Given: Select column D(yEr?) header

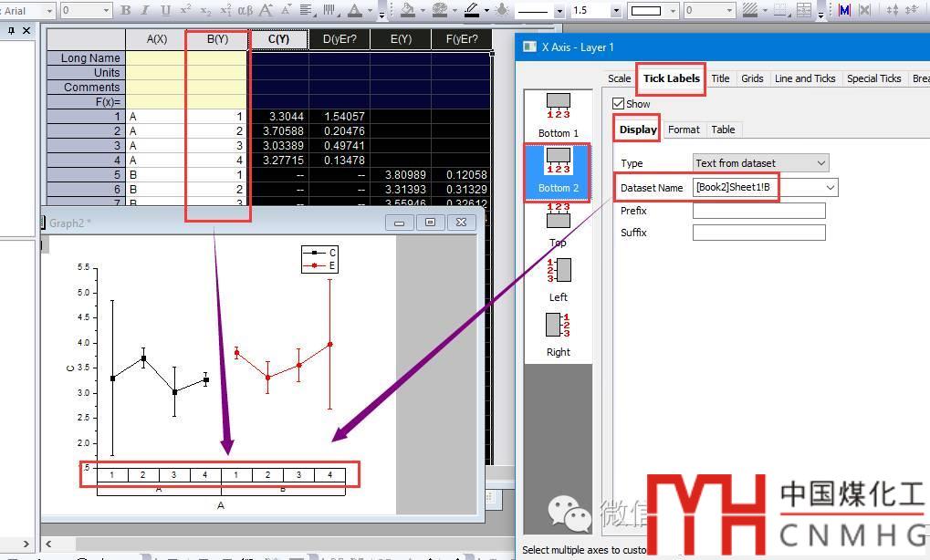Looking at the screenshot, I should (340, 39).
